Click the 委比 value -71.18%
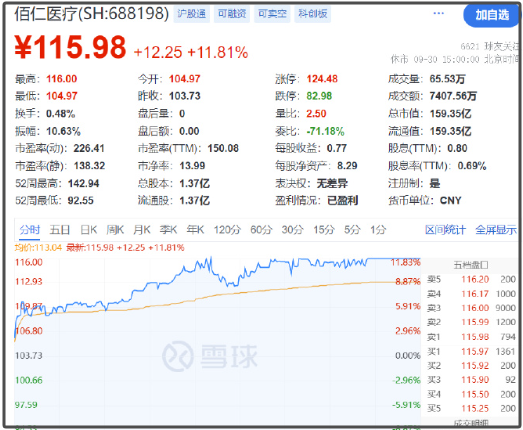The image size is (523, 430). 325,131
